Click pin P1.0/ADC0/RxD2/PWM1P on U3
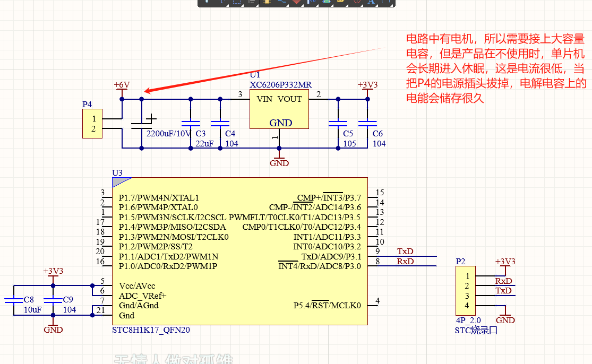Screen dimensions: 592x364 pos(168,266)
